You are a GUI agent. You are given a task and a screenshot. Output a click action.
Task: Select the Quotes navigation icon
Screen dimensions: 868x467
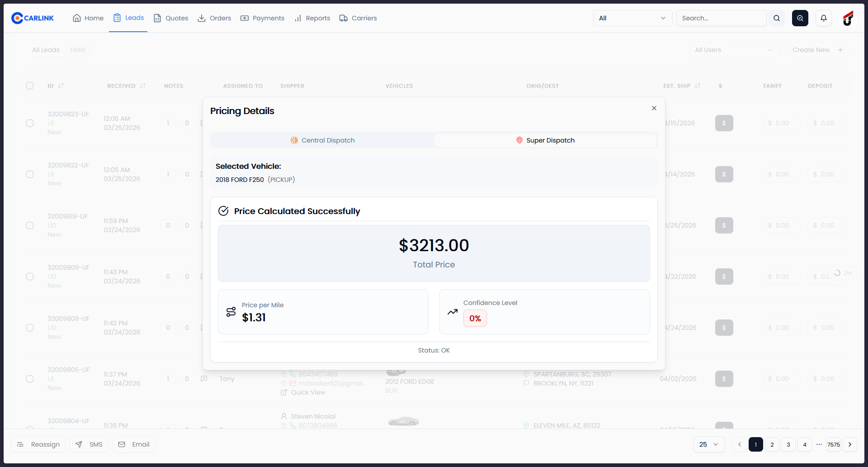click(x=157, y=18)
